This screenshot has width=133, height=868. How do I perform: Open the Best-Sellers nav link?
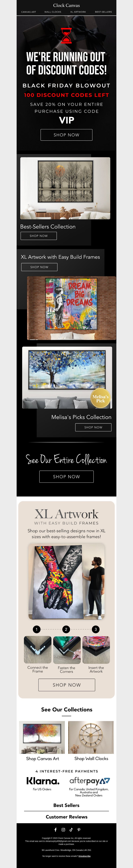(103, 12)
